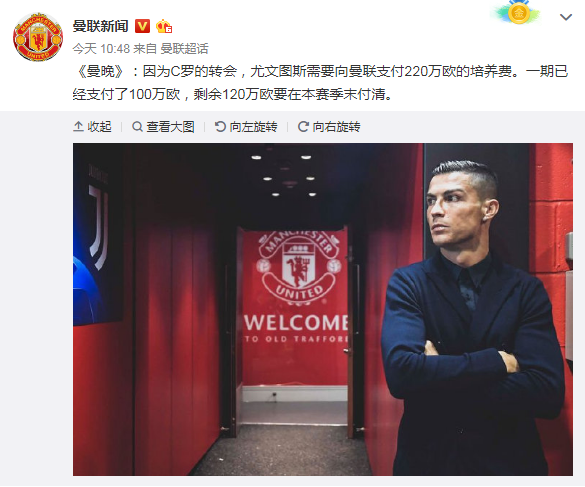Click the 今天 10:48 post timestamp
585x487 pixels.
pyautogui.click(x=101, y=49)
